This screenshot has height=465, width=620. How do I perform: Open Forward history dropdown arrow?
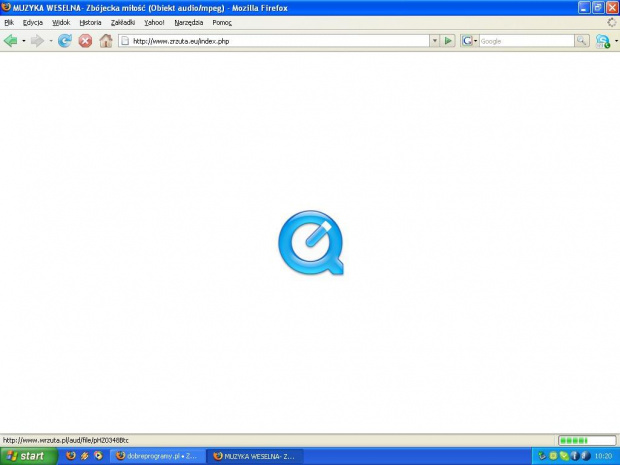(51, 41)
